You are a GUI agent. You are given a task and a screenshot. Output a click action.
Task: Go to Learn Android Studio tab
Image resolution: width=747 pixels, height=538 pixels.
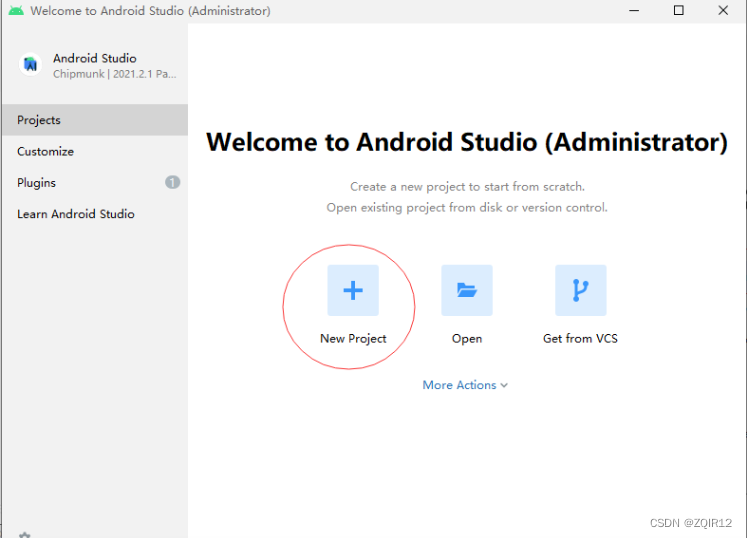[x=95, y=214]
